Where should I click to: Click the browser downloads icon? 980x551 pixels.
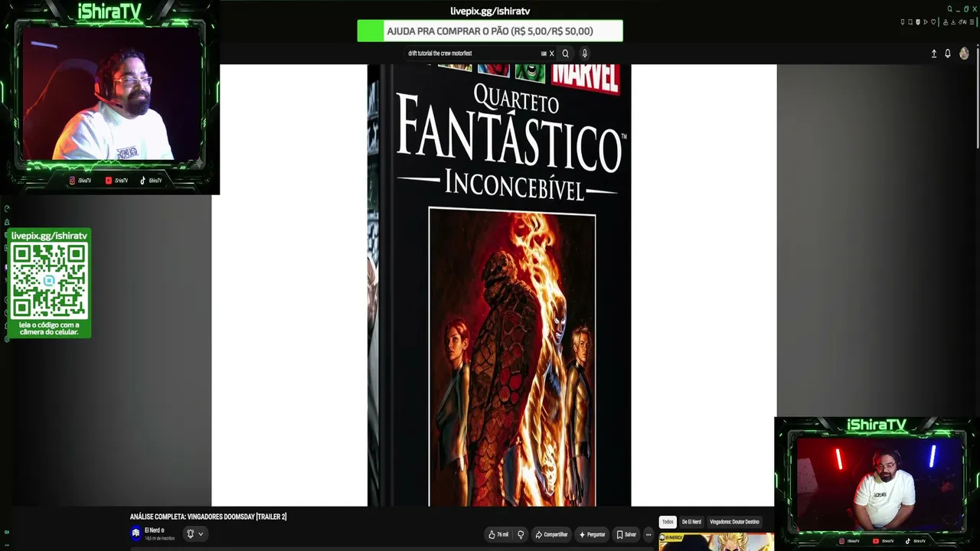(953, 22)
